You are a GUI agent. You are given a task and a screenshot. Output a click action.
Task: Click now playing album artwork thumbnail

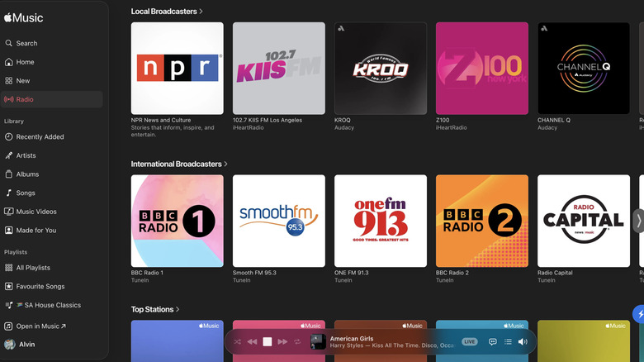point(318,342)
